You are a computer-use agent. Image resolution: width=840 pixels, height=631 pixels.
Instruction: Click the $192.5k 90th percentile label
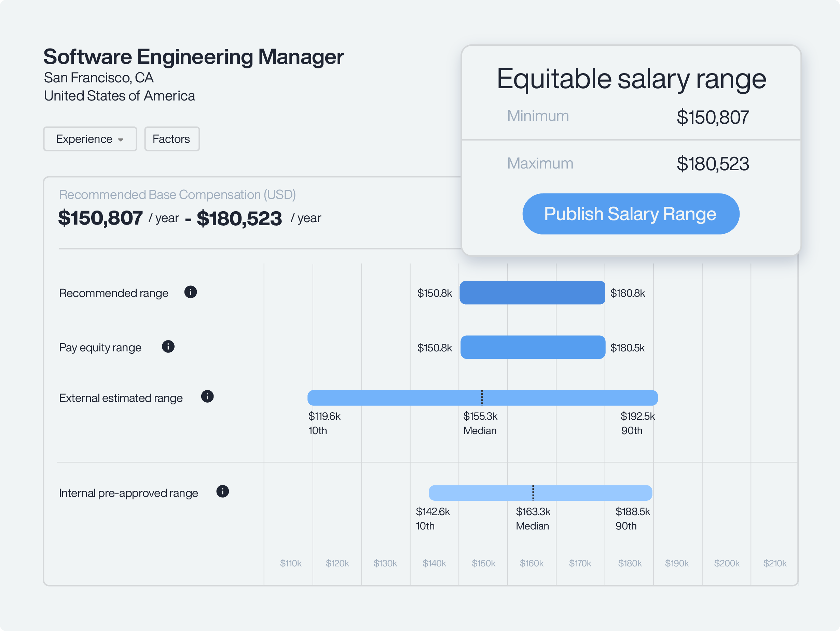637,416
